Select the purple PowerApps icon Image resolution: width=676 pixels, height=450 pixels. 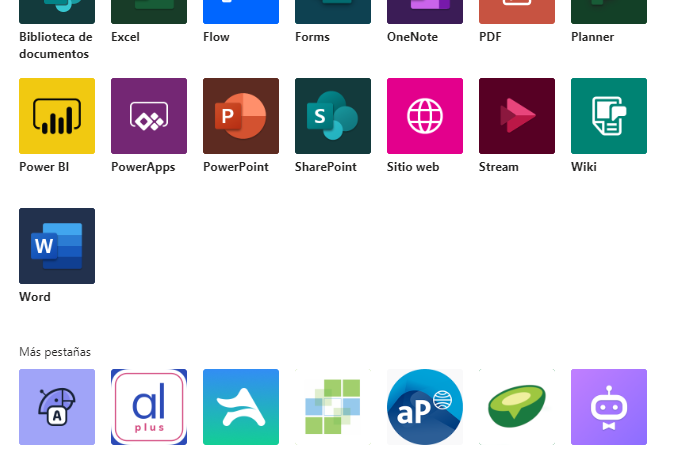149,116
